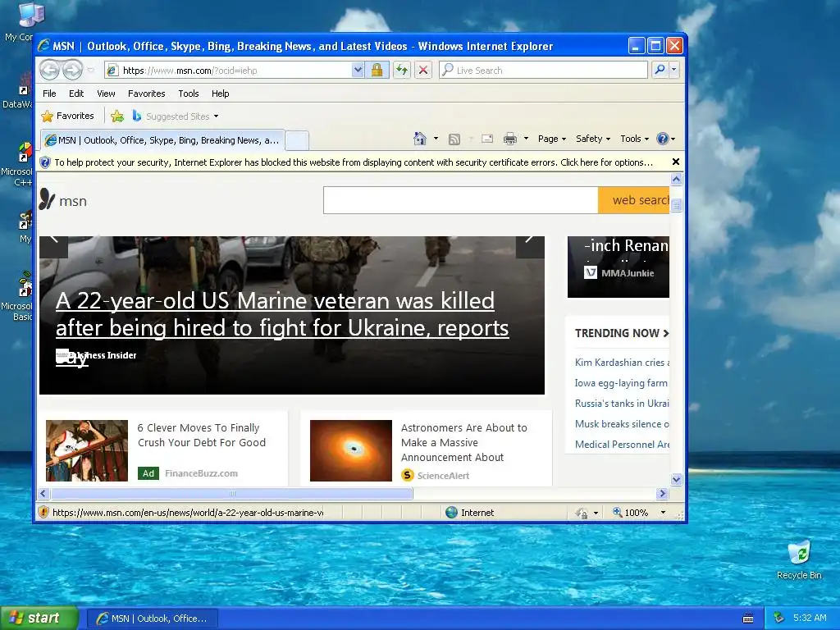Click horizontal scrollbar left arrow
The height and width of the screenshot is (630, 840).
coord(44,493)
